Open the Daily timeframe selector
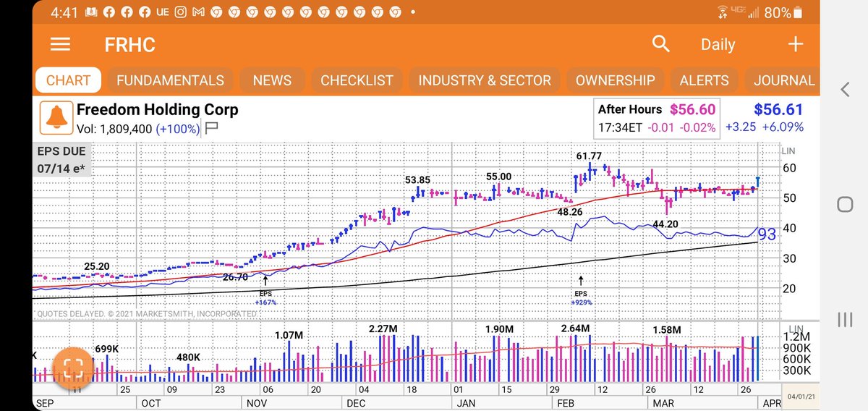The width and height of the screenshot is (868, 411). (718, 44)
